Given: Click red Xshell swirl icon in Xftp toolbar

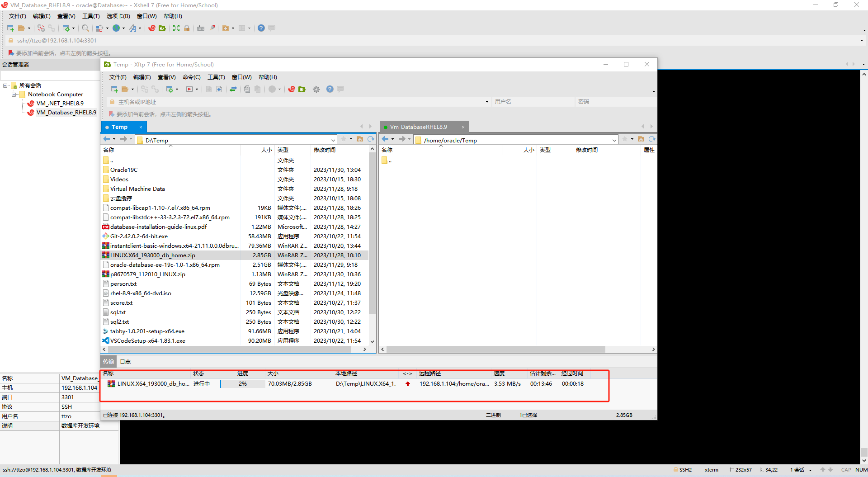Looking at the screenshot, I should pos(292,89).
